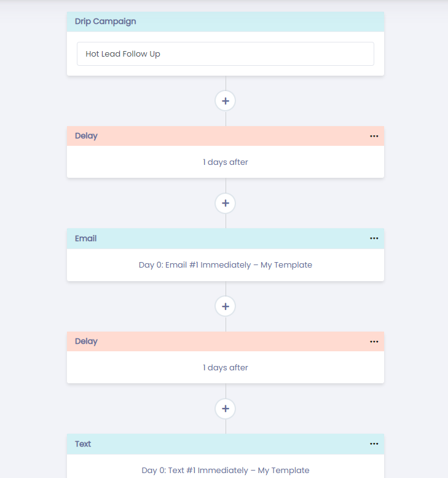This screenshot has height=478, width=448.
Task: Add a step between Email and second Delay
Action: click(226, 306)
